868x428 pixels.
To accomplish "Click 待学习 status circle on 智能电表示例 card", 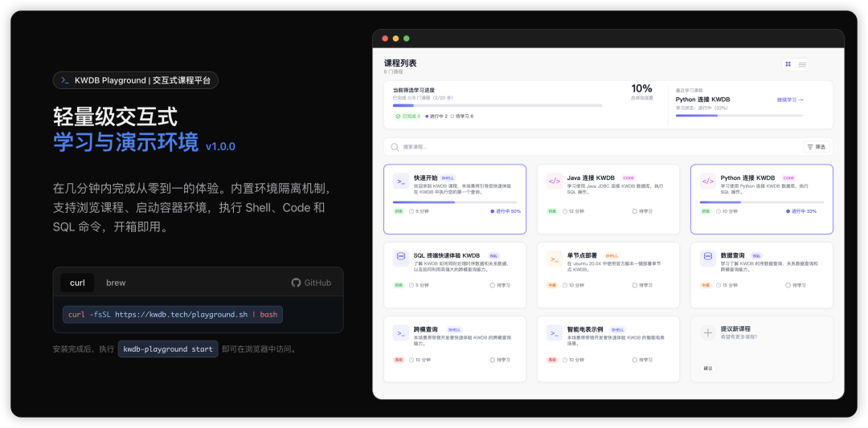I will 634,360.
